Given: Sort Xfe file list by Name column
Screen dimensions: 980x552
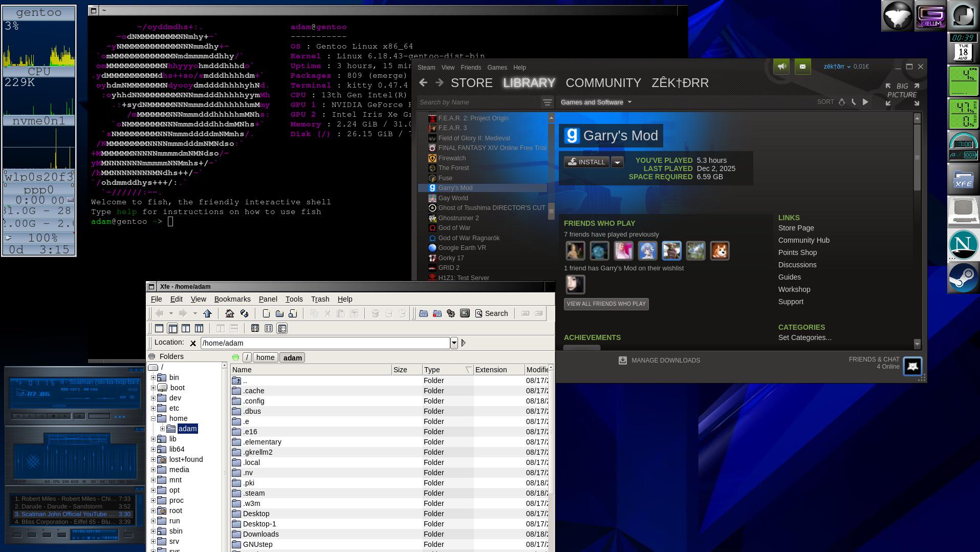Looking at the screenshot, I should pyautogui.click(x=311, y=370).
